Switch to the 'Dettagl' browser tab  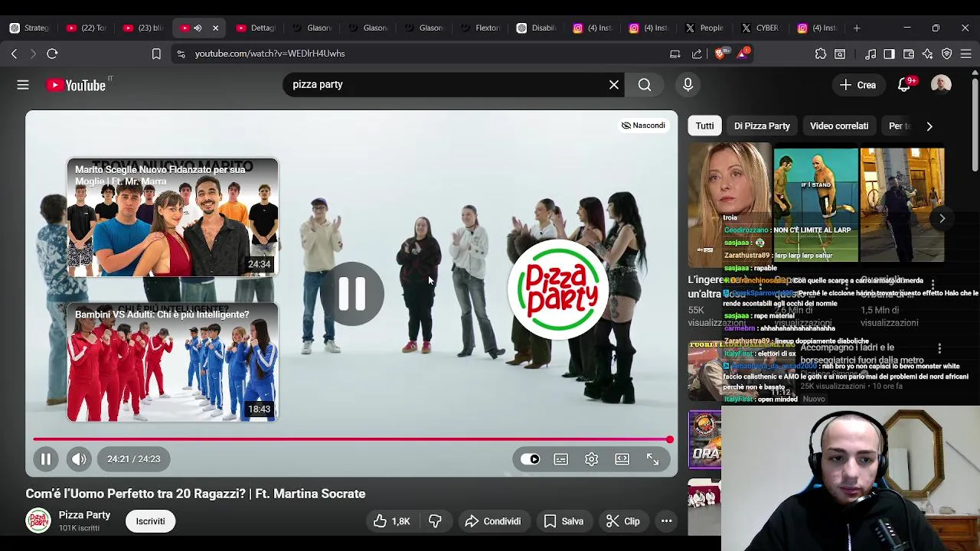tap(256, 28)
